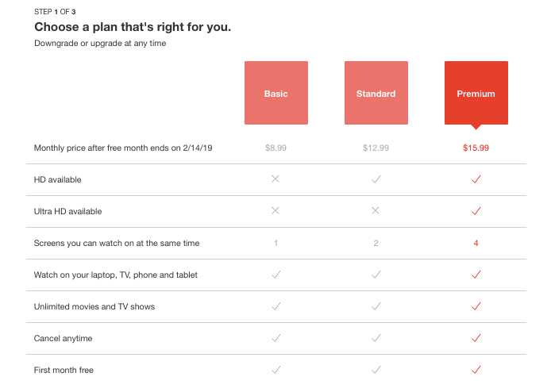
Task: Click the X icon for Basic Ultra HD
Action: 275,211
